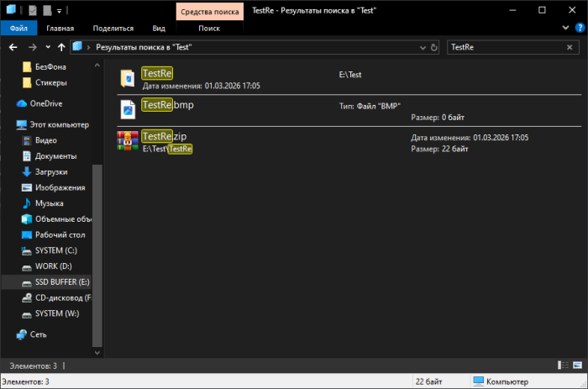Switch to details view in status bar
Viewport: 588px width, 389px height.
click(562, 365)
